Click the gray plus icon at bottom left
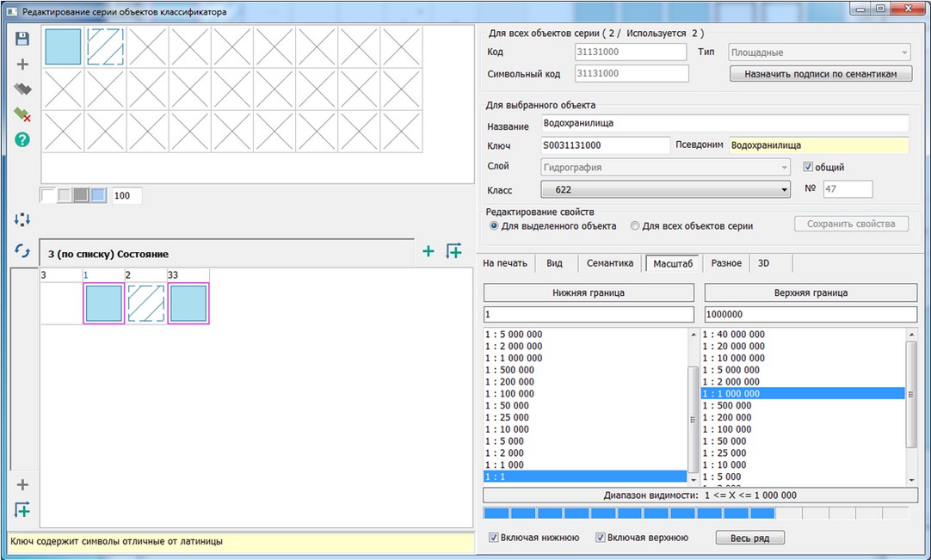931x560 pixels. (22, 484)
